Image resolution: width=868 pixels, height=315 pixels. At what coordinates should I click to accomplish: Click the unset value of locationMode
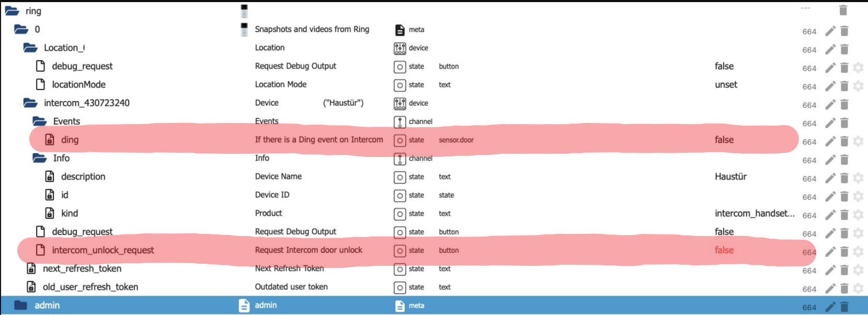(726, 85)
